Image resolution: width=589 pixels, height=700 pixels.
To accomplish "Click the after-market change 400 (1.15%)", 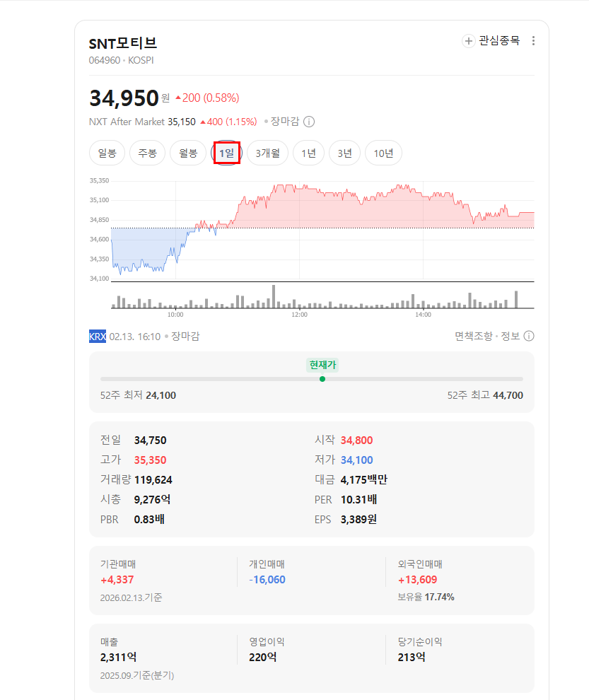I will click(228, 122).
